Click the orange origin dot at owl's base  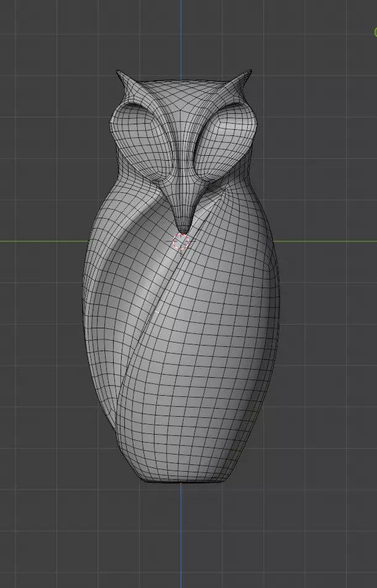tap(181, 484)
